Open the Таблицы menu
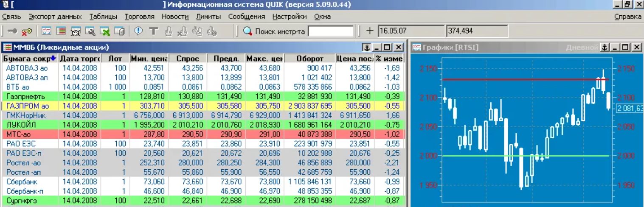This screenshot has width=644, height=207. coord(103,17)
